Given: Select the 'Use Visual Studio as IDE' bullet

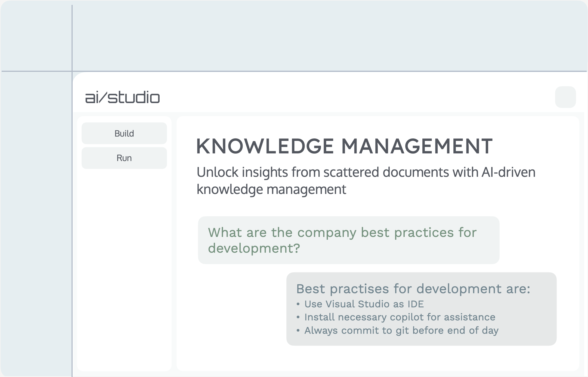Looking at the screenshot, I should (x=364, y=304).
